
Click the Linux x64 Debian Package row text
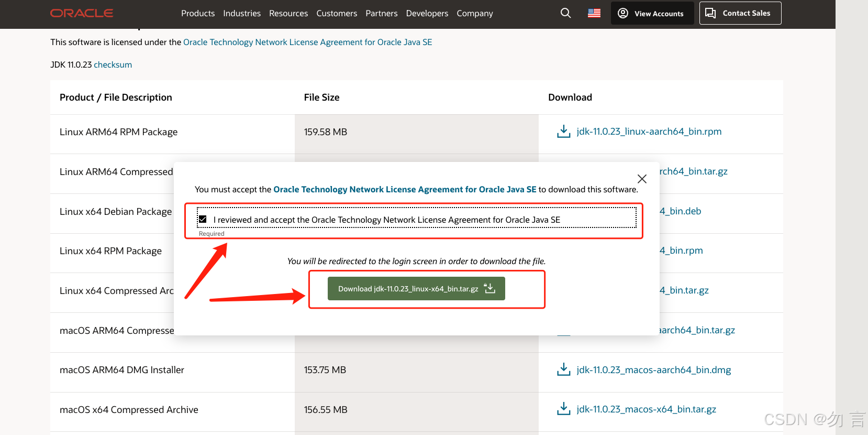[116, 212]
